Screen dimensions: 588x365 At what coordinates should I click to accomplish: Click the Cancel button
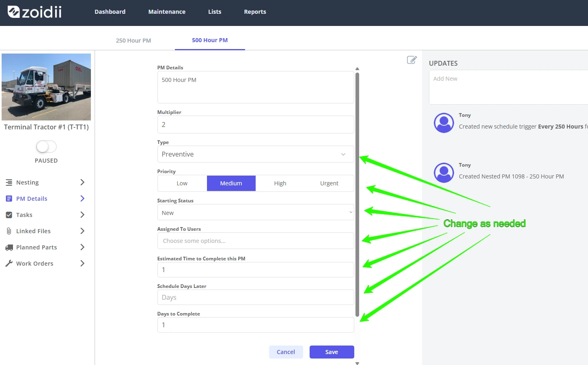(286, 352)
